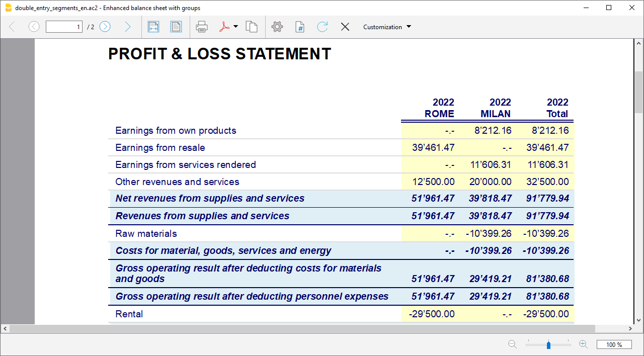This screenshot has height=356, width=644.
Task: Close the preview with X icon
Action: click(x=345, y=27)
